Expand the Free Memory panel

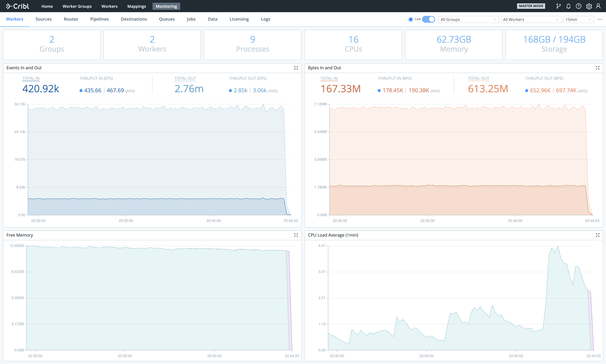[x=296, y=235]
